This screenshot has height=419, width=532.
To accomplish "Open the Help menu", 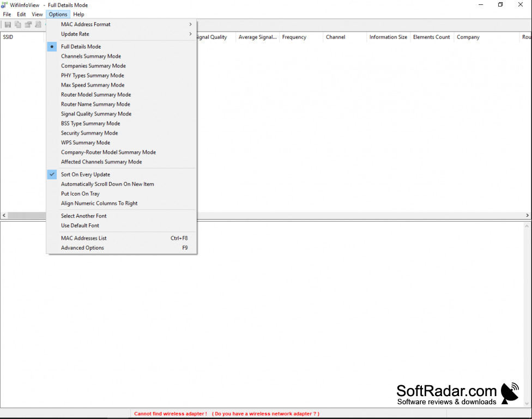I will (78, 14).
